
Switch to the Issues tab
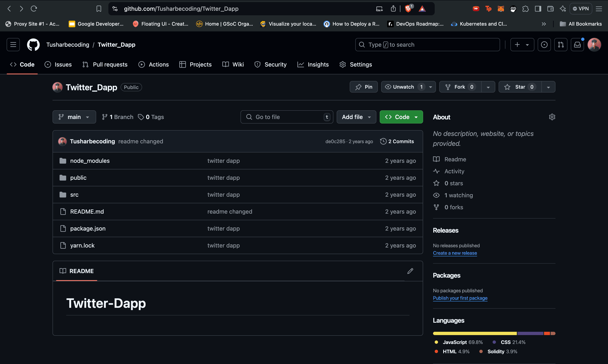click(x=58, y=64)
